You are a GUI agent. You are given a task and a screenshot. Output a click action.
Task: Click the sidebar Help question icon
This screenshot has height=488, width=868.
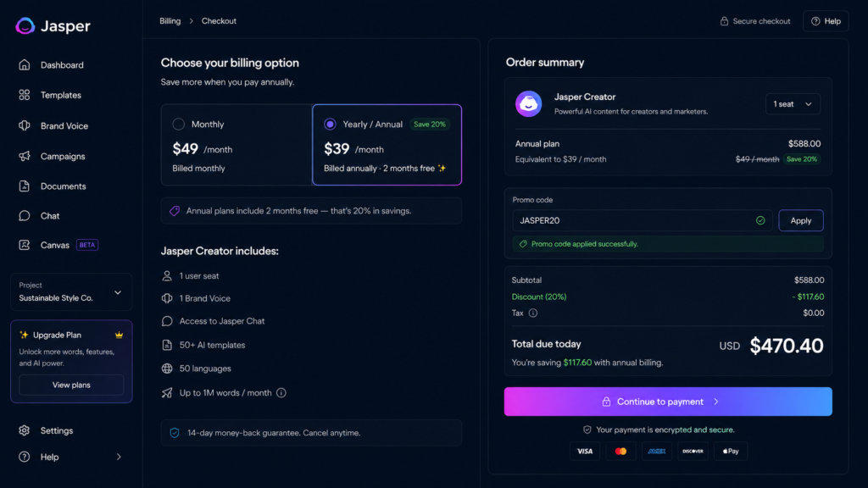24,457
